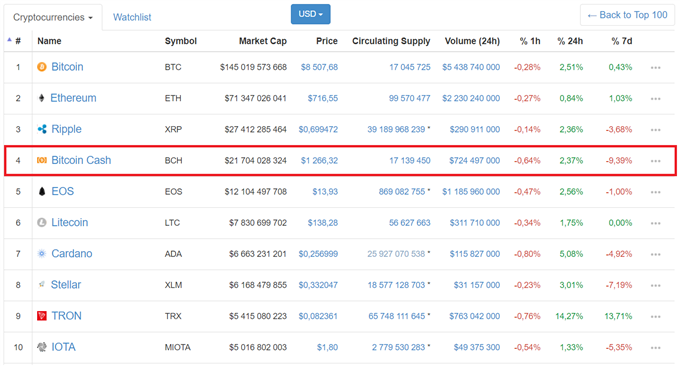Sort by the rank number column arrow
The image size is (680, 366).
tap(10, 40)
